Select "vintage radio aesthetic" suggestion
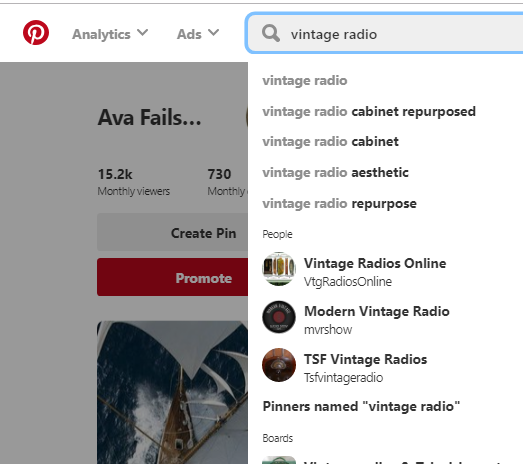This screenshot has width=523, height=464. 335,172
